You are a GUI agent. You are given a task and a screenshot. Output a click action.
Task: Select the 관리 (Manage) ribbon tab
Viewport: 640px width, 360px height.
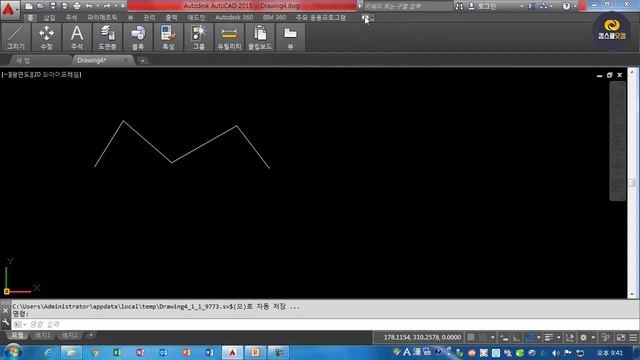pyautogui.click(x=149, y=18)
